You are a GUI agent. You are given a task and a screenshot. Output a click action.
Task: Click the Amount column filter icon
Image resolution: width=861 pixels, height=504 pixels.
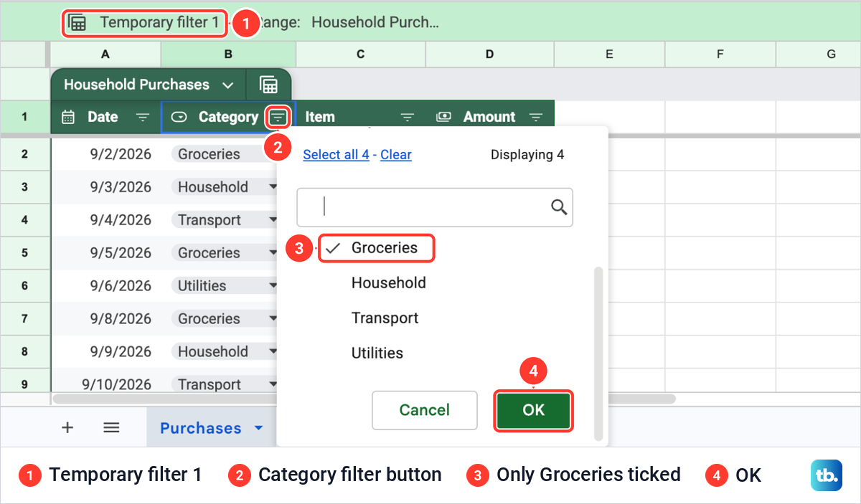[x=536, y=117]
